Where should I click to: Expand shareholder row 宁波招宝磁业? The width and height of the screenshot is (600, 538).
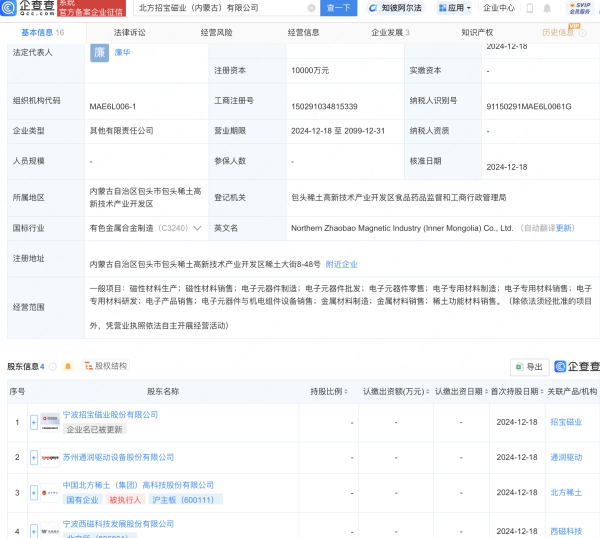coord(34,422)
